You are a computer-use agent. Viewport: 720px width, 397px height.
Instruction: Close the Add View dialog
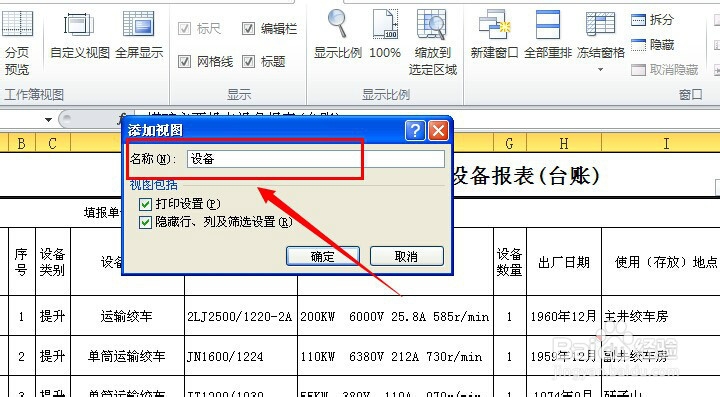point(439,131)
